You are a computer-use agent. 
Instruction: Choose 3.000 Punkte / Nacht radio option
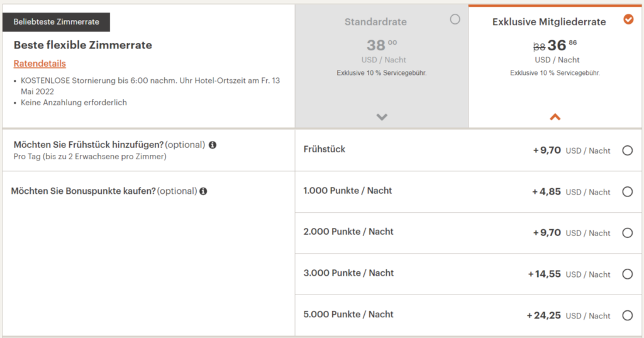point(627,274)
